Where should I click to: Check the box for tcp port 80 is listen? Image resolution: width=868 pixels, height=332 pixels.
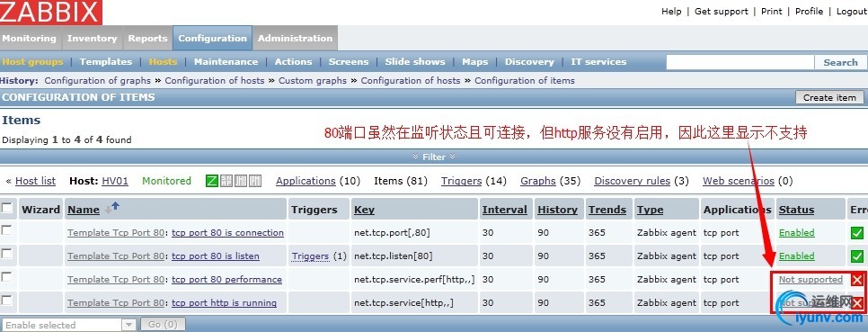coord(6,253)
